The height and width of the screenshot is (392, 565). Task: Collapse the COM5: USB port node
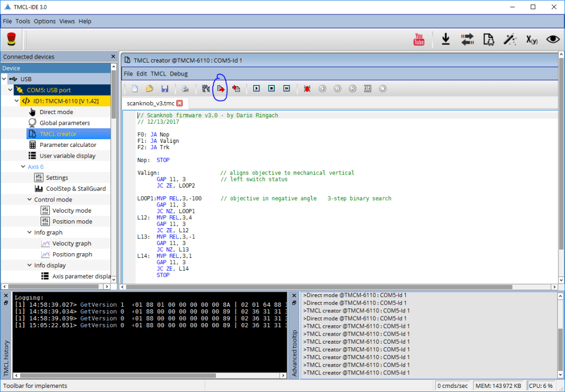click(x=10, y=90)
